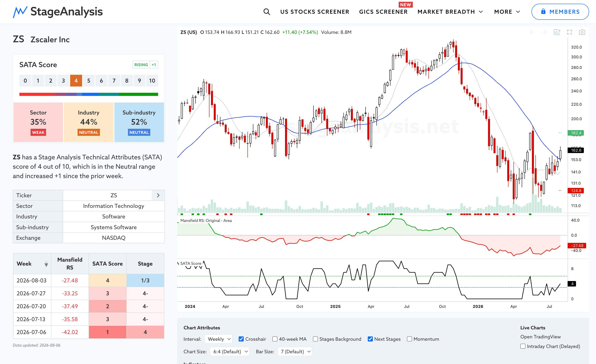Enable the Crosshair checkbox
Image resolution: width=596 pixels, height=364 pixels.
[x=241, y=339]
